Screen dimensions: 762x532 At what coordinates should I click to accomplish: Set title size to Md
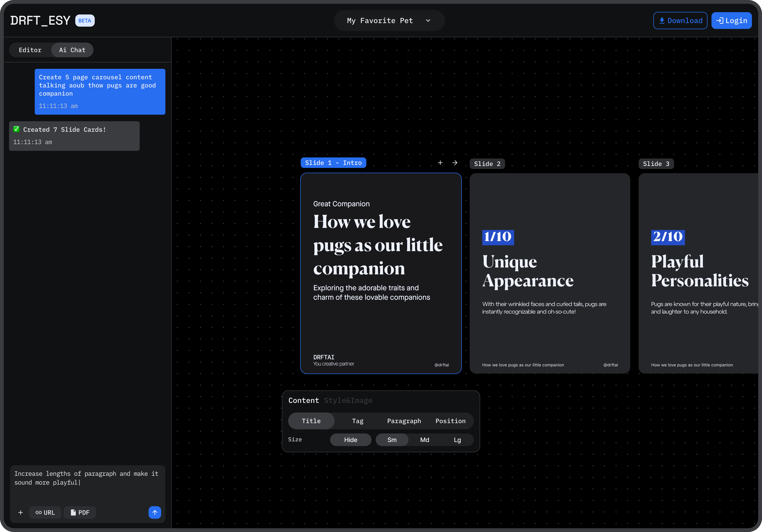tap(425, 440)
